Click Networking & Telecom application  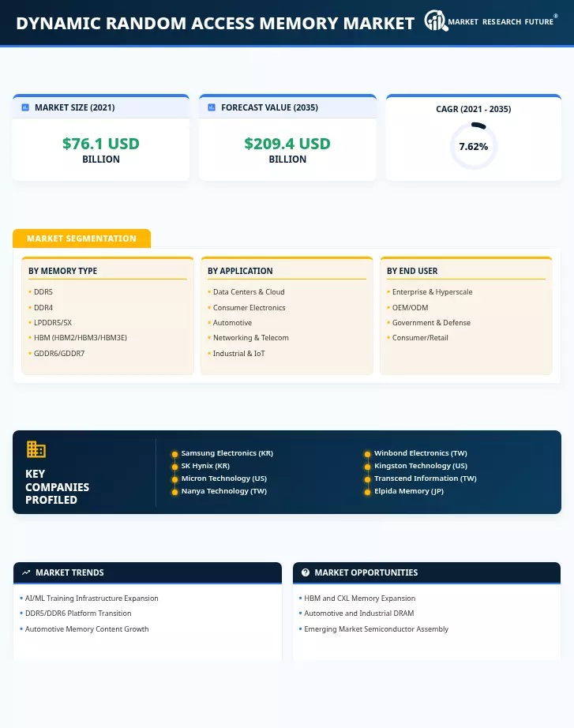tap(251, 337)
